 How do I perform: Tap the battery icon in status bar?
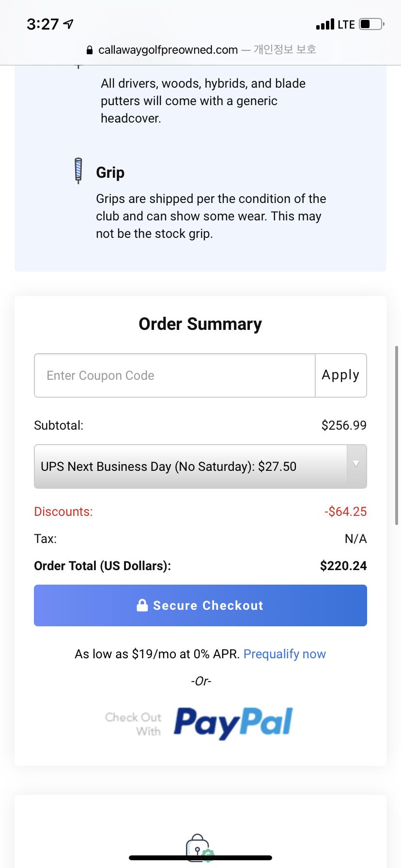[371, 24]
